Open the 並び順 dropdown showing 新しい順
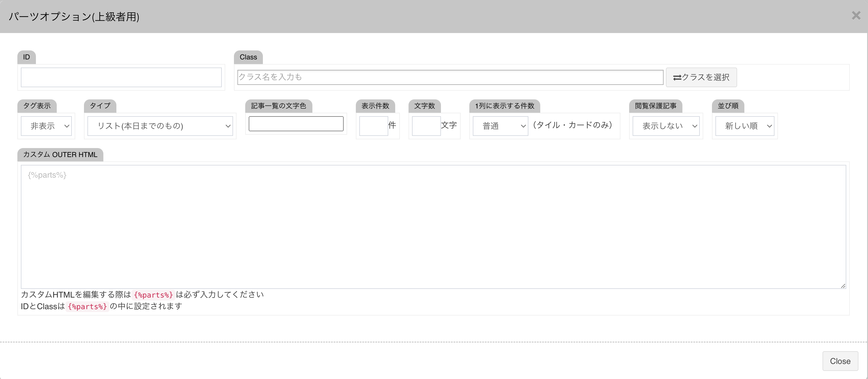This screenshot has height=379, width=868. coord(745,126)
